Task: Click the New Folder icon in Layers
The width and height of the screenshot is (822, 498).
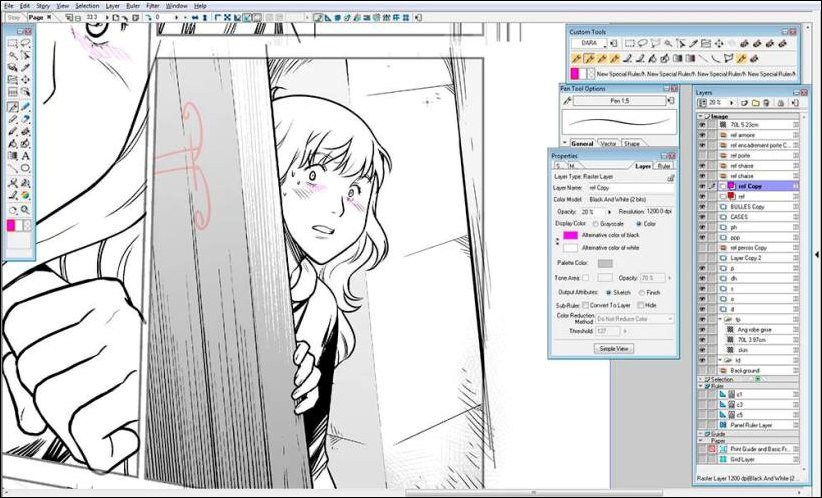Action: (757, 103)
